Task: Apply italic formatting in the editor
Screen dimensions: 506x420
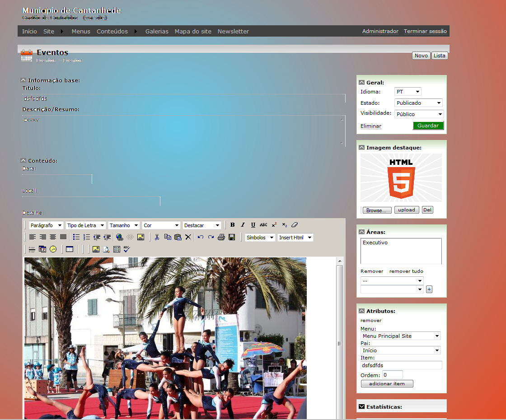Action: (243, 225)
